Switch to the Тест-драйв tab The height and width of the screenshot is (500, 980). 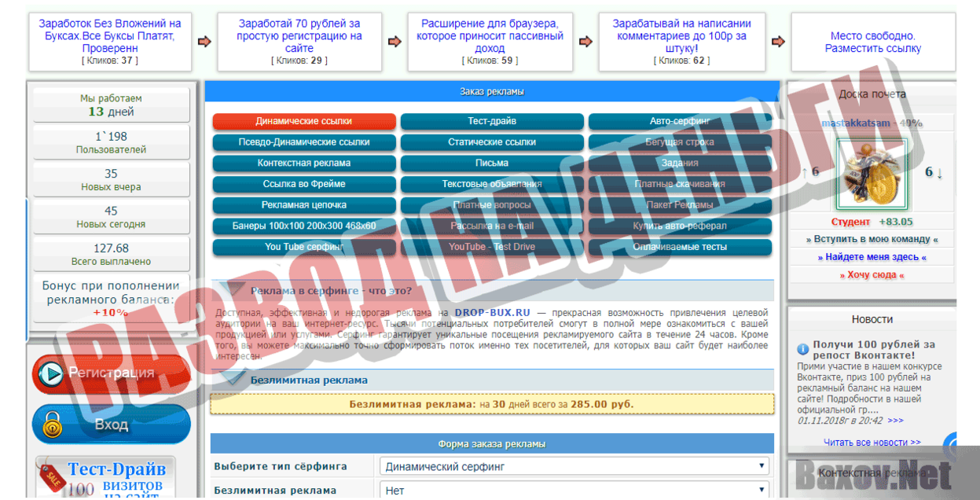[x=492, y=122]
